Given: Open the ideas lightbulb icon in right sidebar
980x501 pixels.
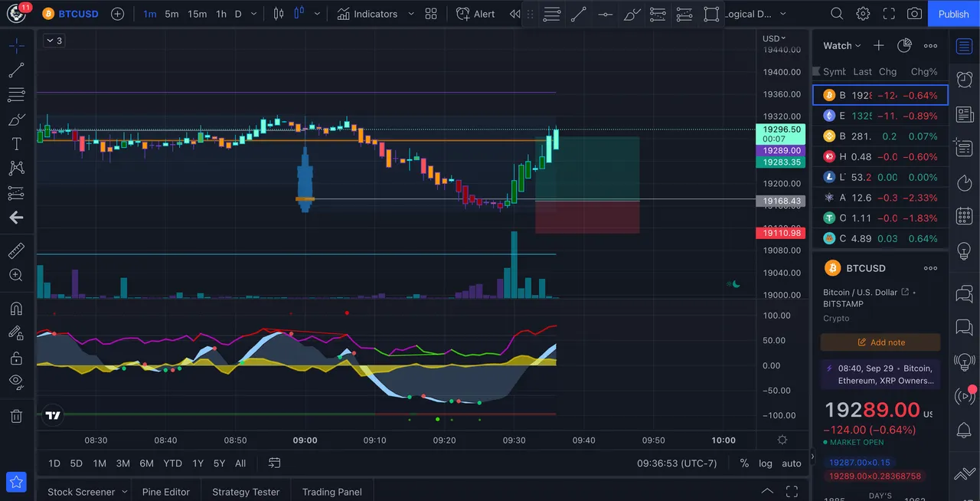Looking at the screenshot, I should click(965, 250).
